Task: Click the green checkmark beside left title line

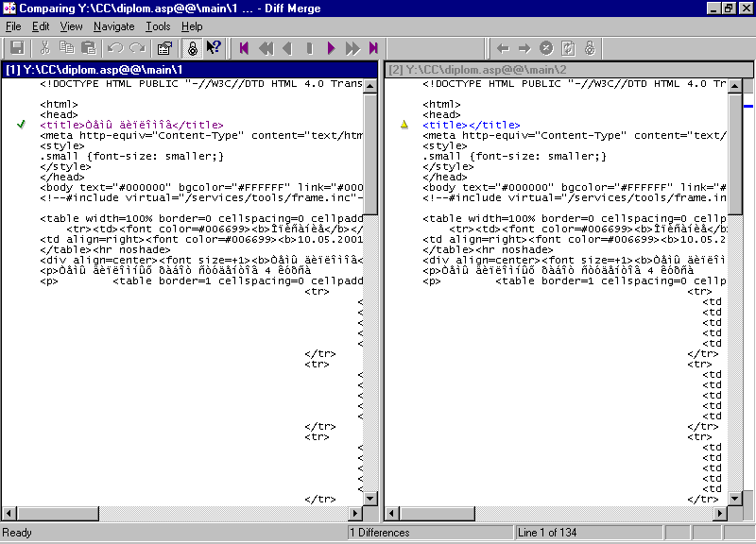Action: (x=21, y=125)
